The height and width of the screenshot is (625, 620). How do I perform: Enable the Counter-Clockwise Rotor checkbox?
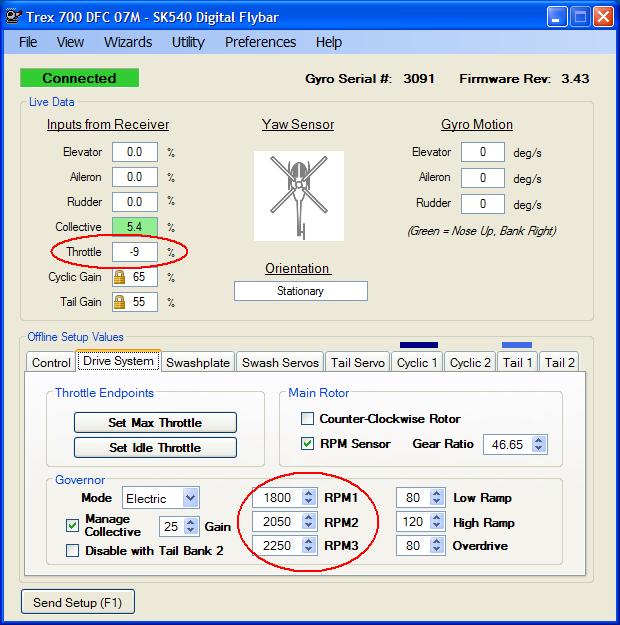pyautogui.click(x=308, y=418)
